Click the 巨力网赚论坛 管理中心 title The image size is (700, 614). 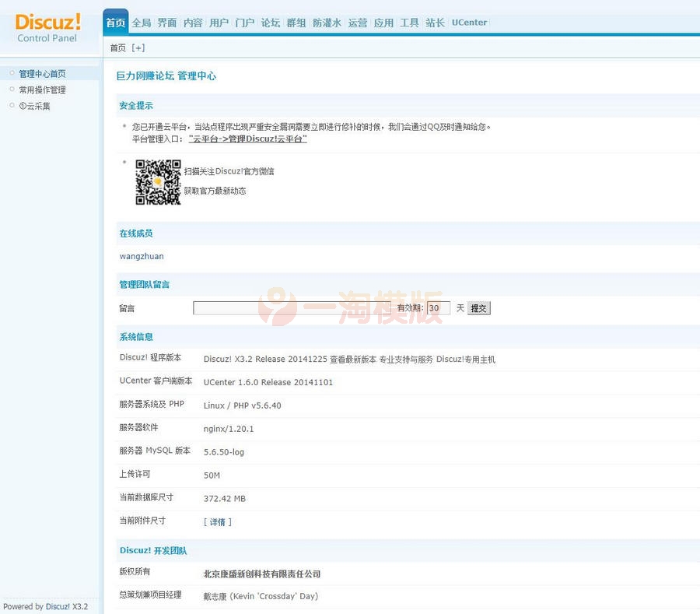click(166, 76)
